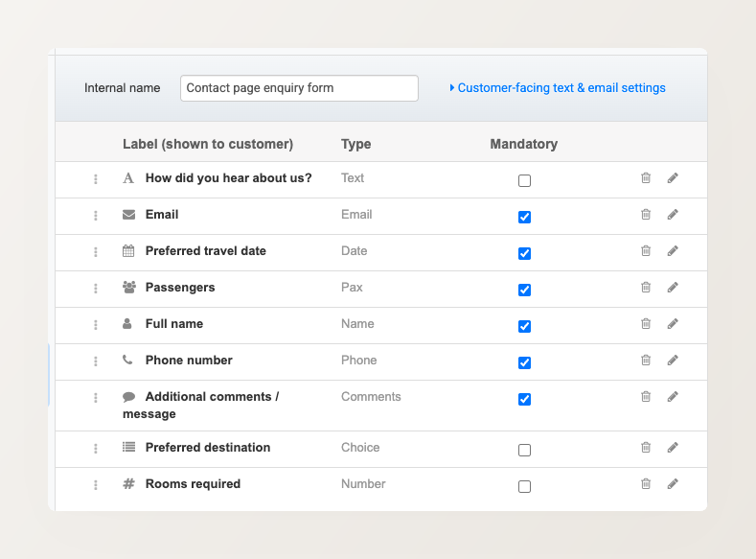Edit the Full name field
The image size is (756, 559).
click(x=673, y=324)
